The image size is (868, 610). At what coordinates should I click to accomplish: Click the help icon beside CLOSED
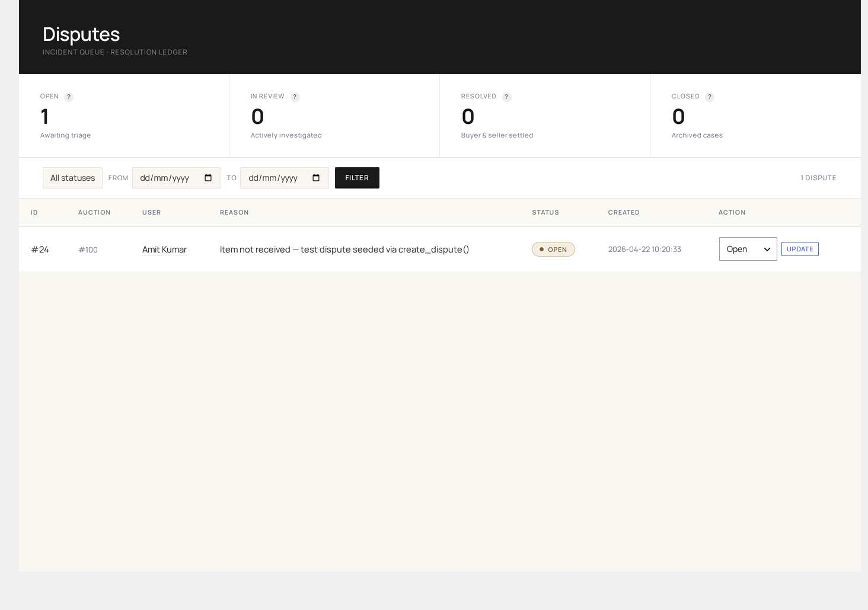point(709,97)
